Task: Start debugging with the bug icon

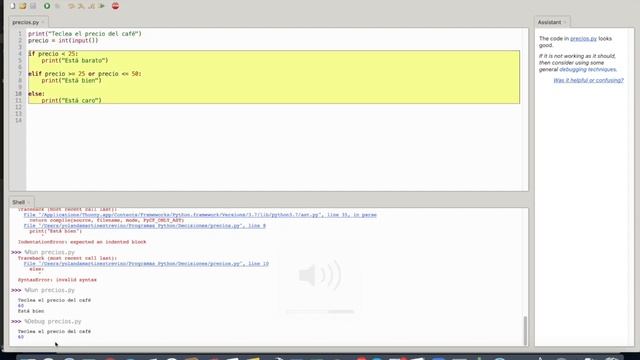Action: tap(58, 6)
